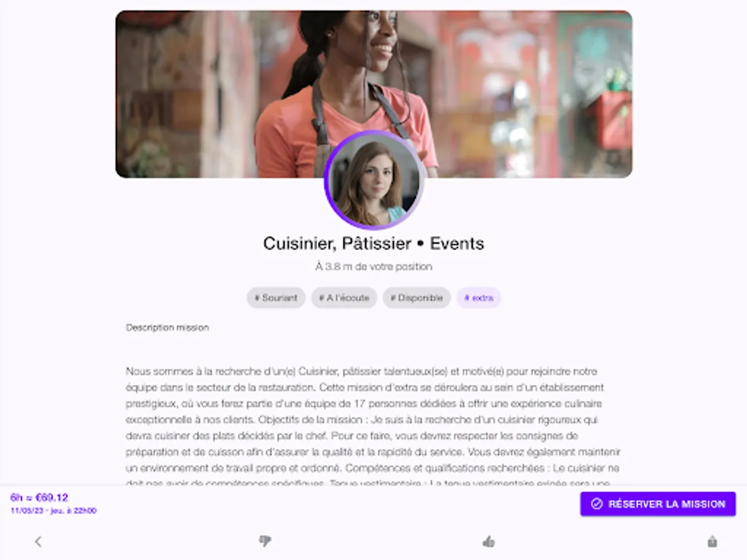Select the # Disponible tag
The image size is (747, 560).
click(416, 298)
